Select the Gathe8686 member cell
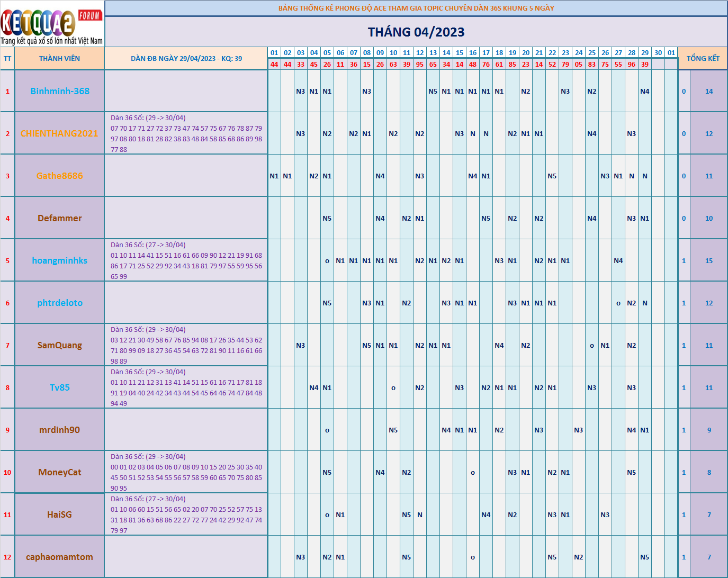Image resolution: width=728 pixels, height=578 pixels. (x=59, y=176)
